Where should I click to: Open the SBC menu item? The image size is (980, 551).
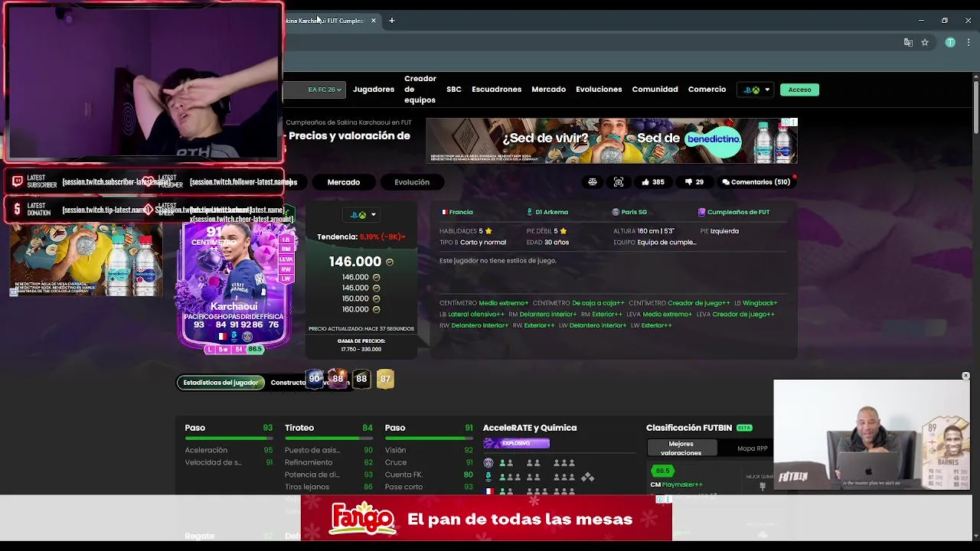454,90
